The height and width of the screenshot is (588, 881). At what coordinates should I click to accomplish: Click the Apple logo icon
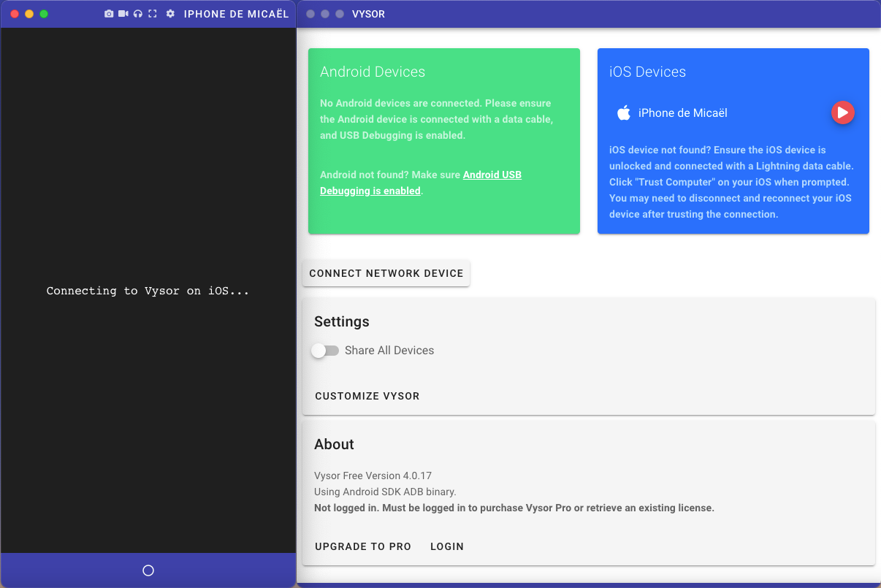point(624,112)
